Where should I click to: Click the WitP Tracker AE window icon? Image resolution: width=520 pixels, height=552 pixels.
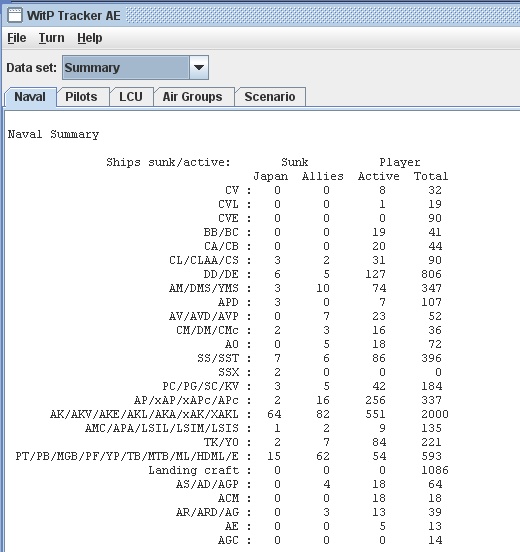pyautogui.click(x=15, y=15)
